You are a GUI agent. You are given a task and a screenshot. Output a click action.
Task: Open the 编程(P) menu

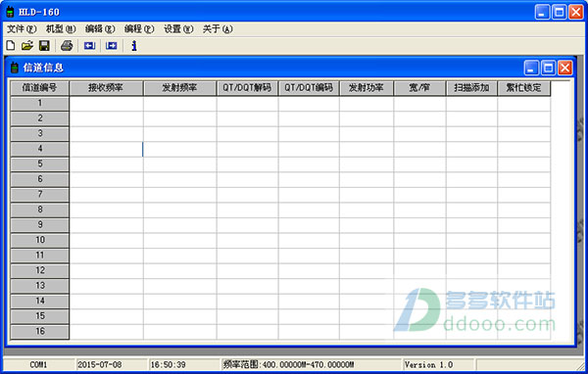[x=139, y=28]
